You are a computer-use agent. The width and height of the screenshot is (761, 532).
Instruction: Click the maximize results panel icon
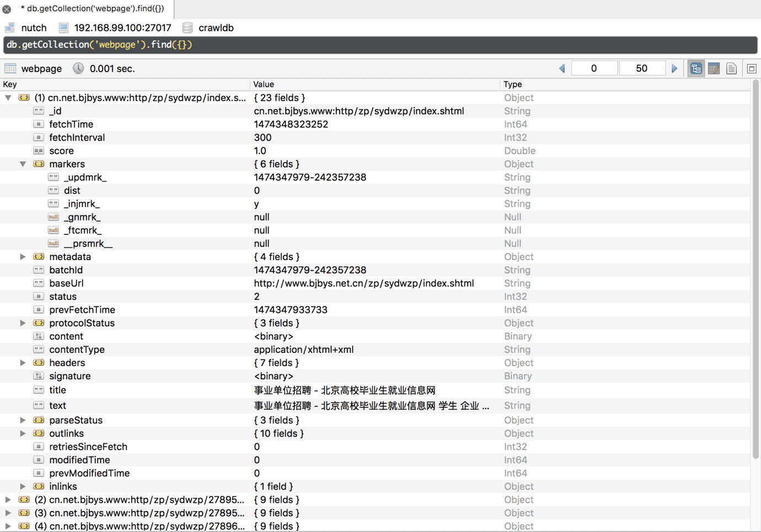751,68
